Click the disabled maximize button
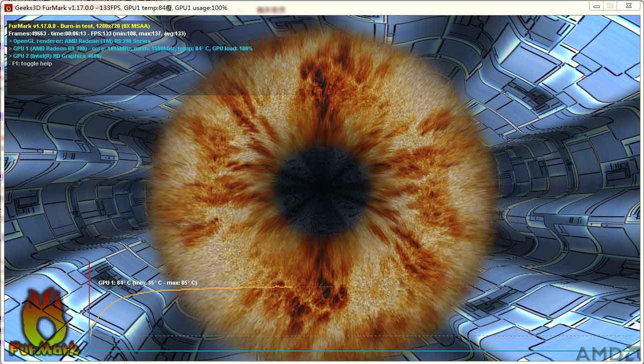 (610, 6)
